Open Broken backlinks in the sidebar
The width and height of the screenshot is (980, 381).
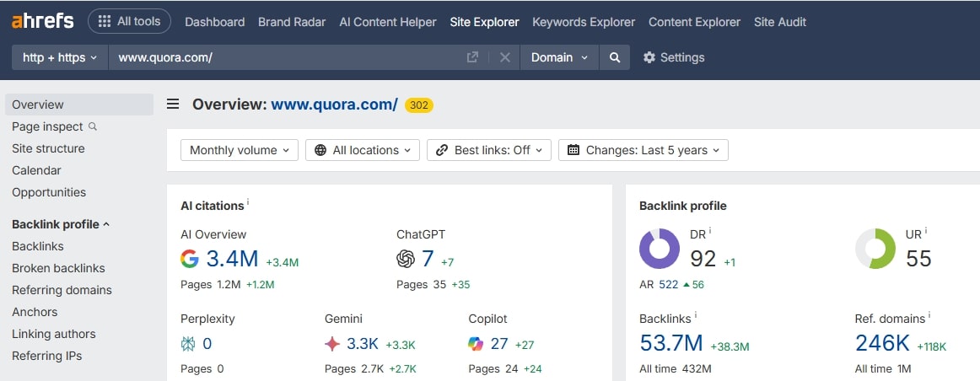tap(58, 268)
